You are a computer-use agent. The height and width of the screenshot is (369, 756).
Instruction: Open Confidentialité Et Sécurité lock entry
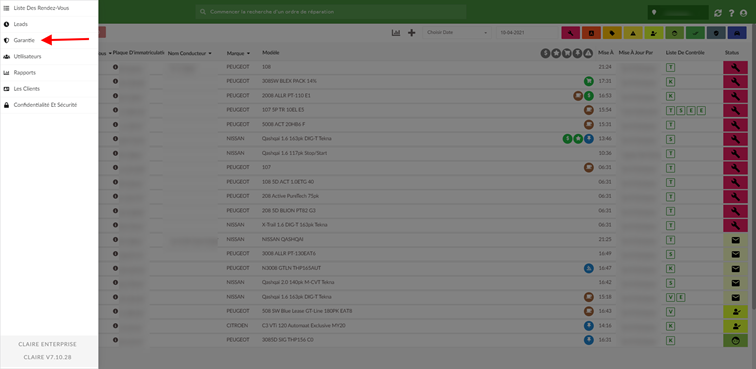(45, 105)
